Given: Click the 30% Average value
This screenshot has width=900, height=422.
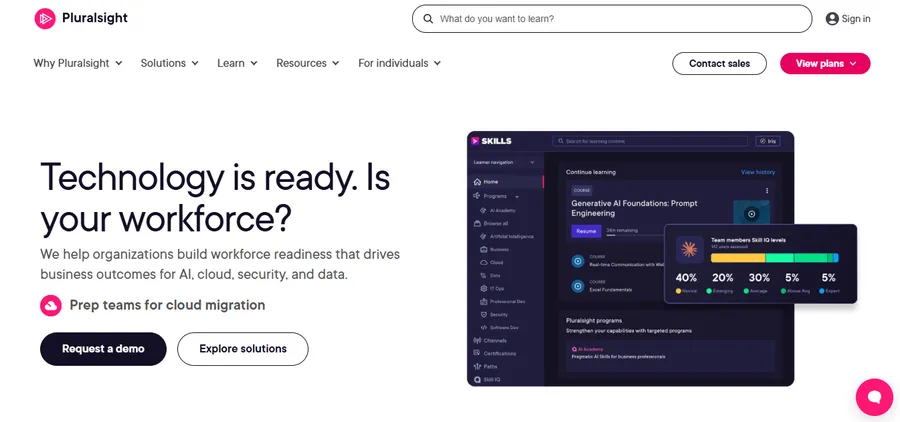Looking at the screenshot, I should pyautogui.click(x=759, y=278).
